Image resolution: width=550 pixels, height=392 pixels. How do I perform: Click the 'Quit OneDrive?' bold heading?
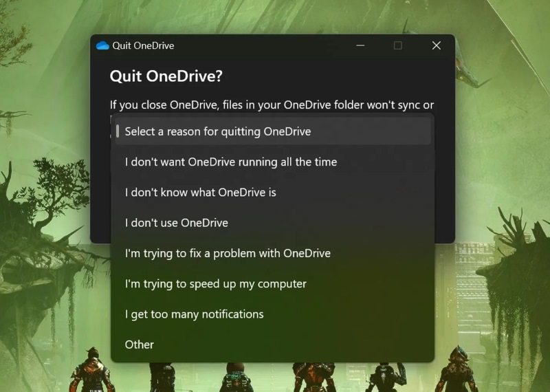pyautogui.click(x=166, y=76)
